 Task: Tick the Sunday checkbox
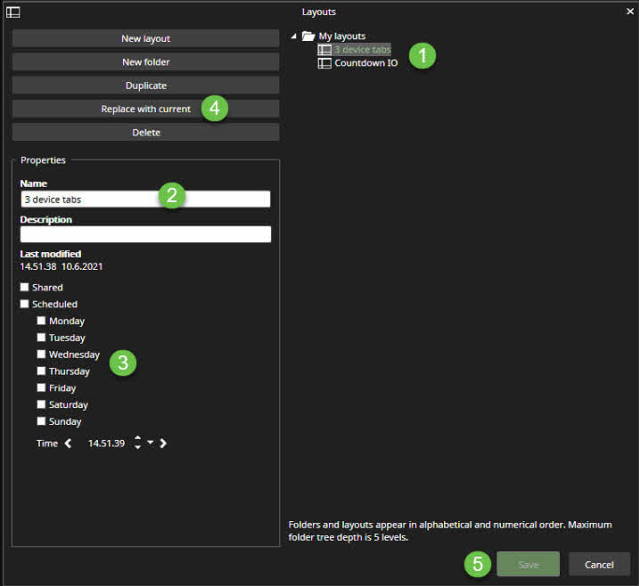tap(42, 421)
